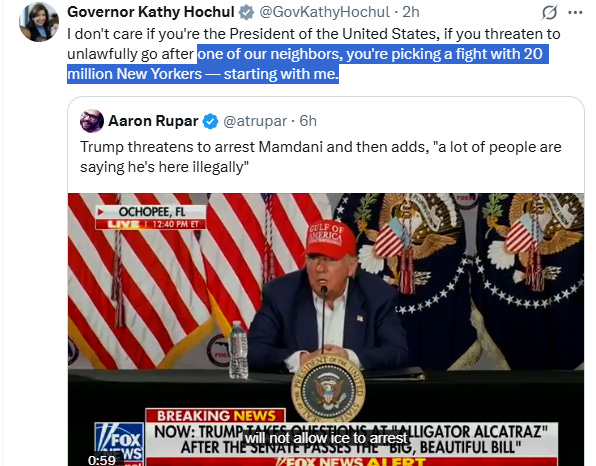
Task: Open Aaron Rupar's small profile avatar
Action: click(92, 121)
